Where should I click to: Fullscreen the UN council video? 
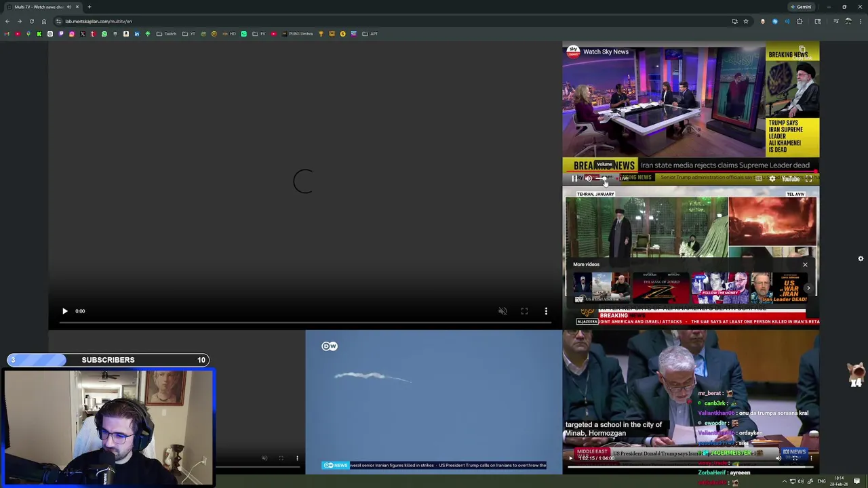click(795, 458)
